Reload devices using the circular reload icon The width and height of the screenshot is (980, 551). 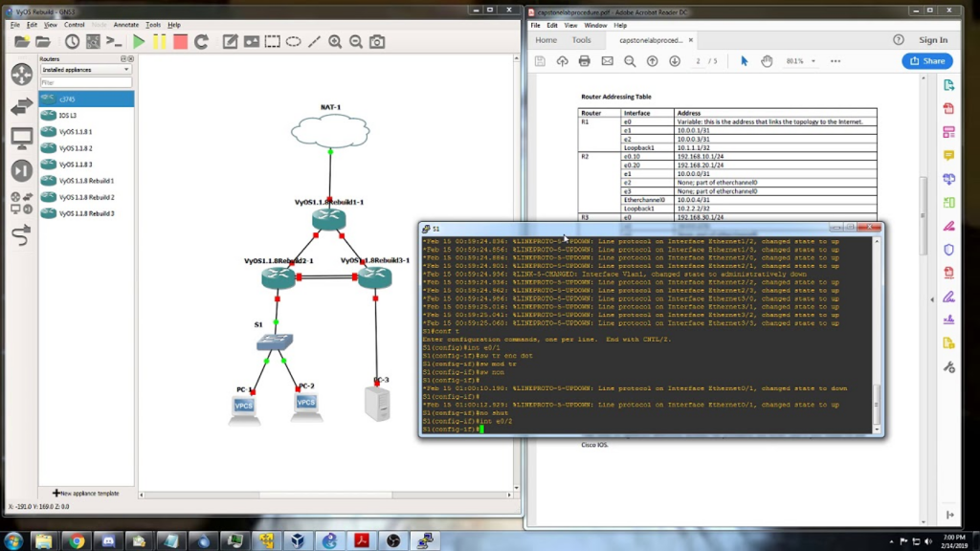[201, 43]
